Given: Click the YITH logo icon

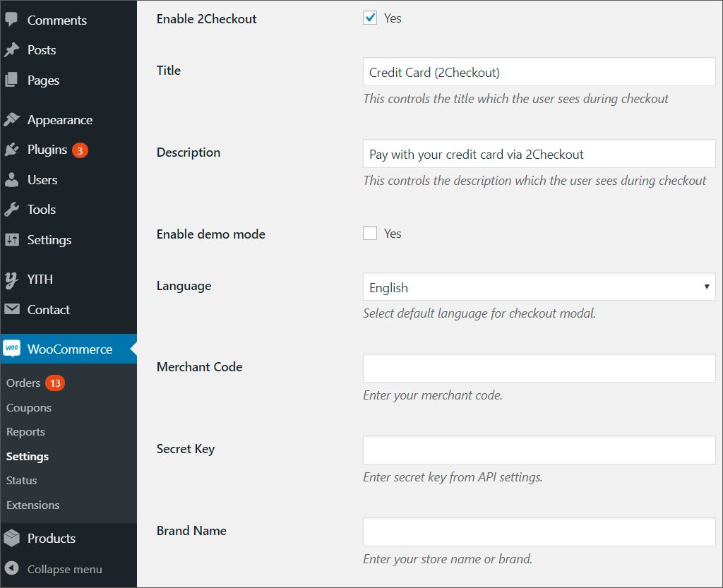Looking at the screenshot, I should (11, 280).
